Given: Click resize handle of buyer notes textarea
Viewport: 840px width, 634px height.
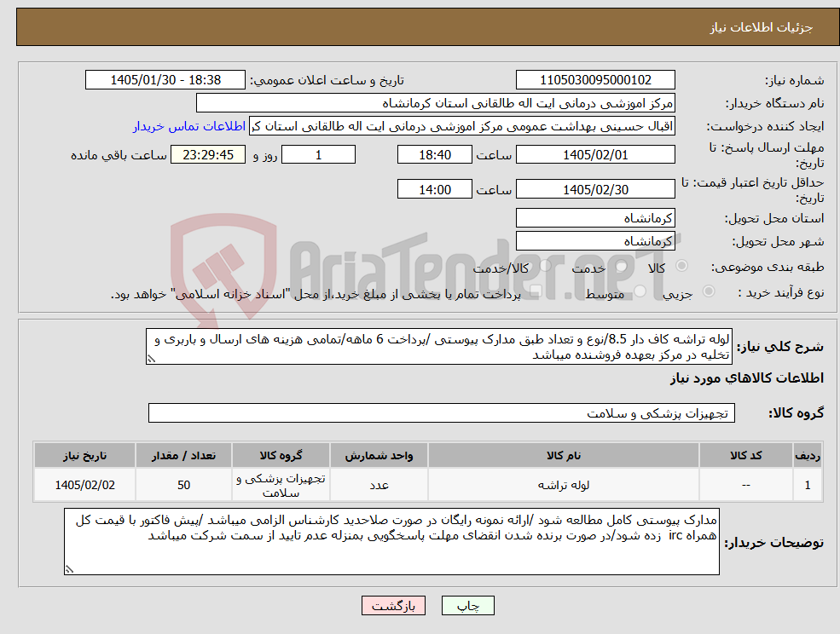Looking at the screenshot, I should [69, 570].
